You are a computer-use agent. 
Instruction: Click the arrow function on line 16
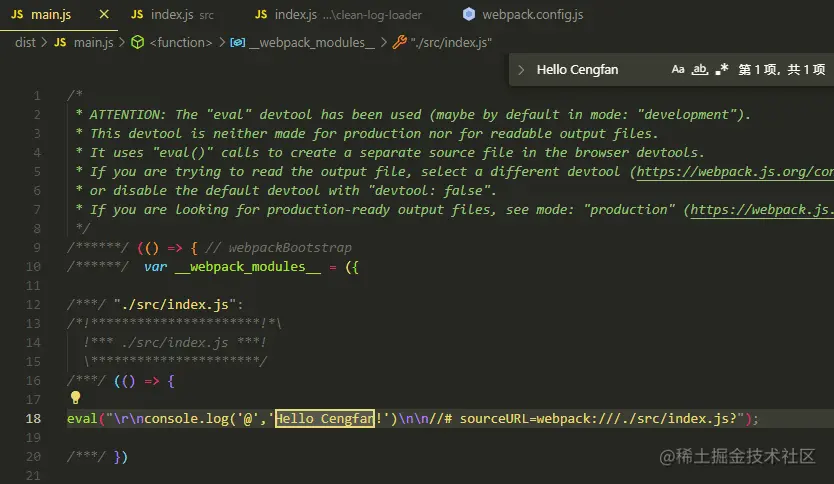[x=144, y=381]
